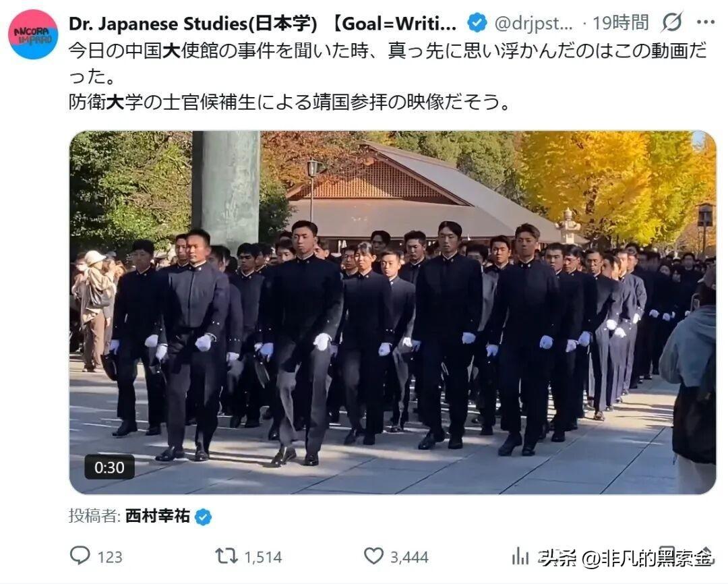Screen dimensions: 728x584
Task: Click the 123 reply count
Action: click(x=110, y=556)
